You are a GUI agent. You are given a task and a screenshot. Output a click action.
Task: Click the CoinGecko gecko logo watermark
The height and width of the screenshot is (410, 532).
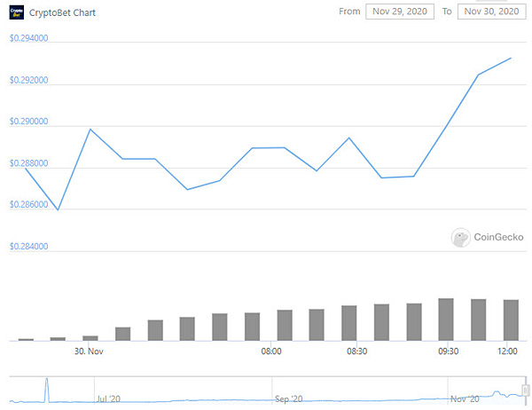(460, 238)
